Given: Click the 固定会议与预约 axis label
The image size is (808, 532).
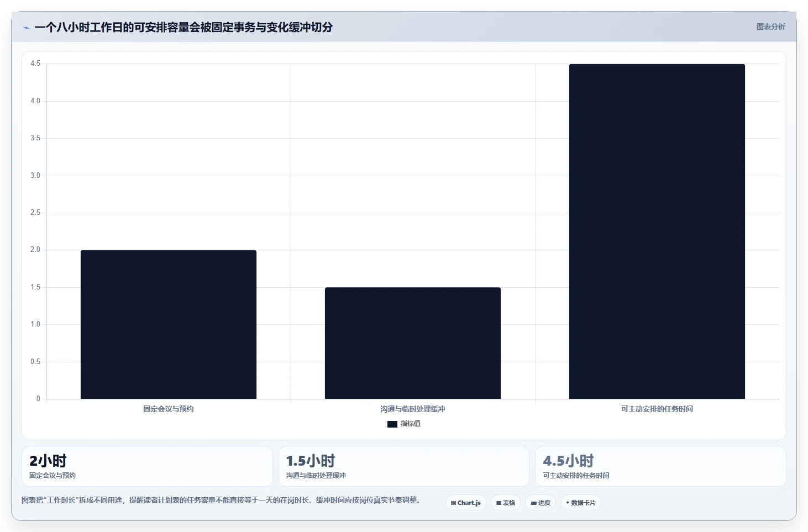Looking at the screenshot, I should coord(169,409).
